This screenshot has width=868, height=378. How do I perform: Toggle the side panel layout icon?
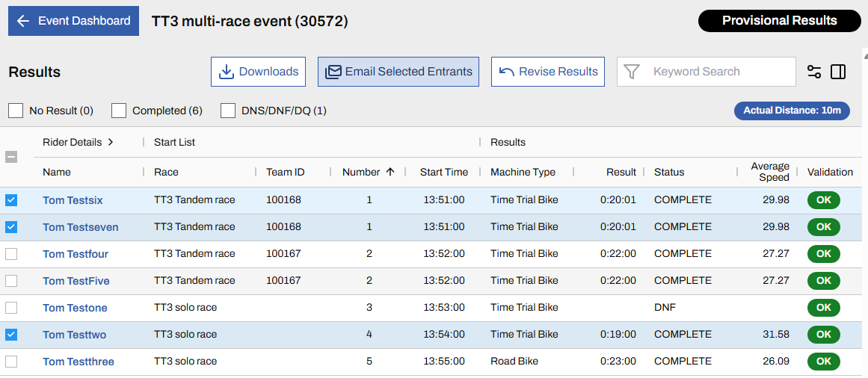(x=838, y=72)
